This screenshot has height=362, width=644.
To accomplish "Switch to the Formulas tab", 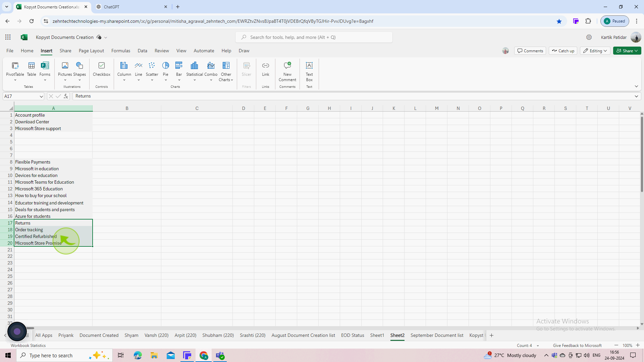I will point(121,51).
